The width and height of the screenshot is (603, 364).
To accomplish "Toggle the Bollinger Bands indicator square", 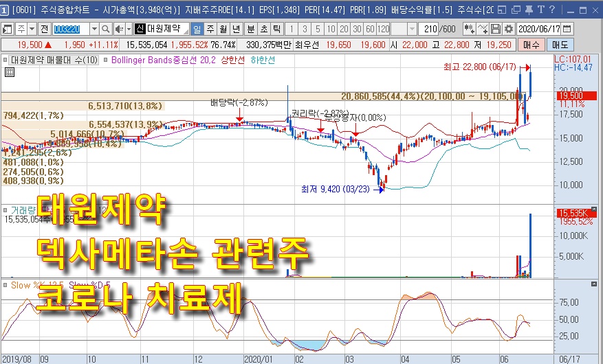I will 106,60.
